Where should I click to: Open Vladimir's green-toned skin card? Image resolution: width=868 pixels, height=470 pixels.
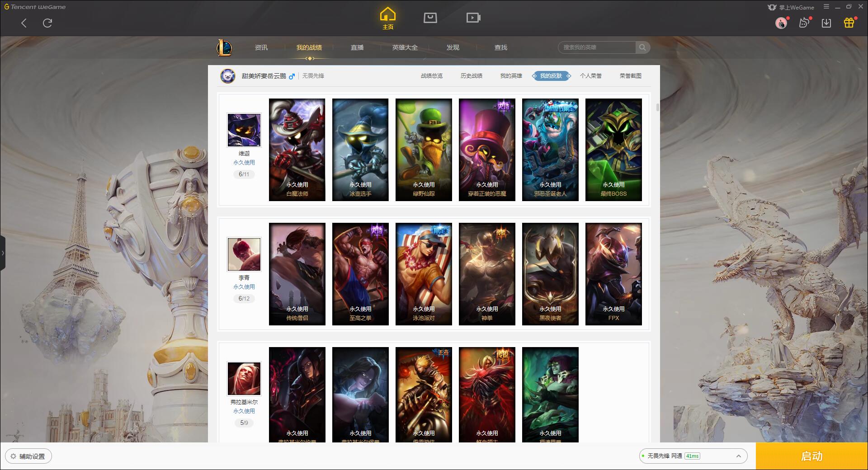(x=550, y=395)
